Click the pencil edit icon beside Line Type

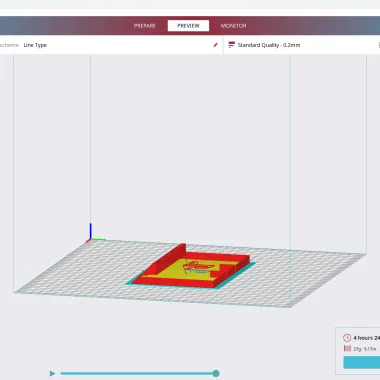[216, 45]
